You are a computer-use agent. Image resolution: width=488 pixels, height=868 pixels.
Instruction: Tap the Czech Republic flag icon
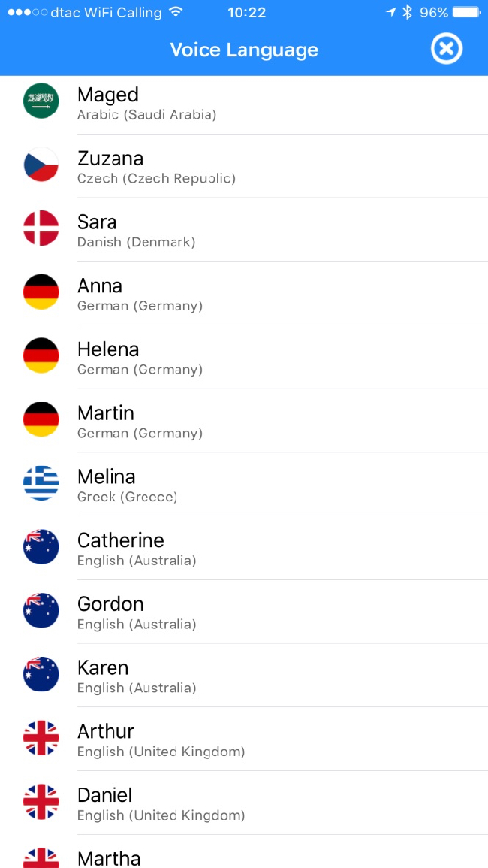pyautogui.click(x=41, y=165)
